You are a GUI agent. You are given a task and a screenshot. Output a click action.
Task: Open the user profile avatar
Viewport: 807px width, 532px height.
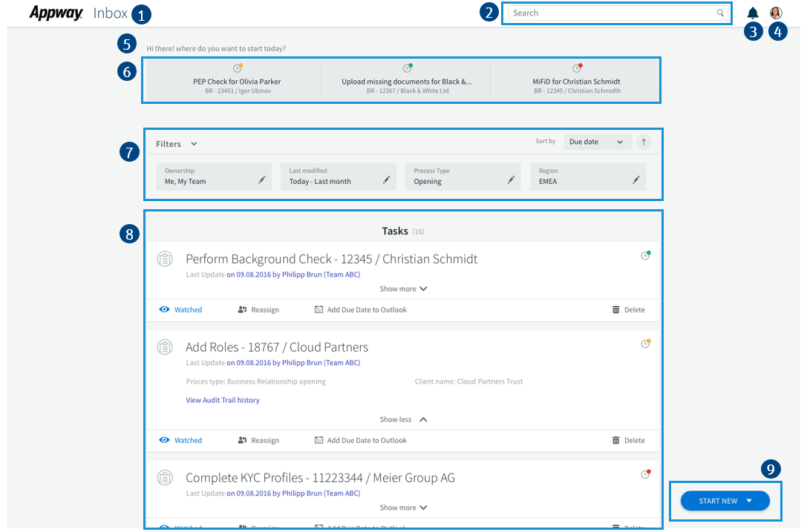click(x=776, y=13)
